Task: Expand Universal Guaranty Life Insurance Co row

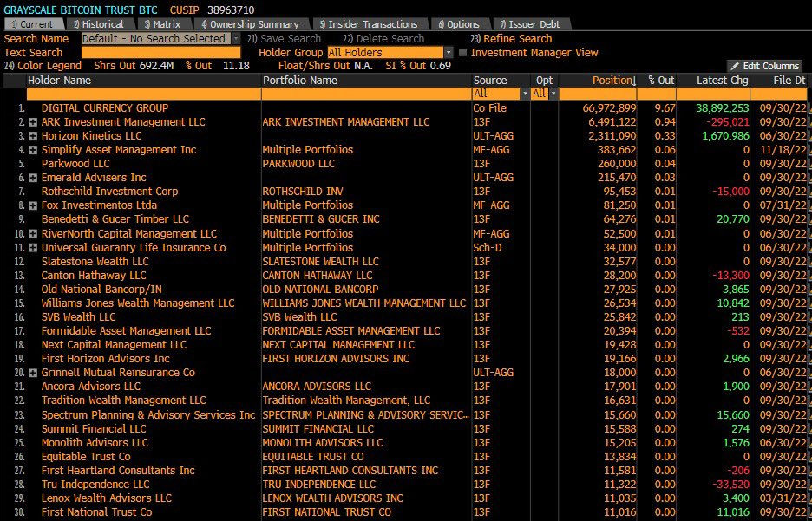Action: 33,248
